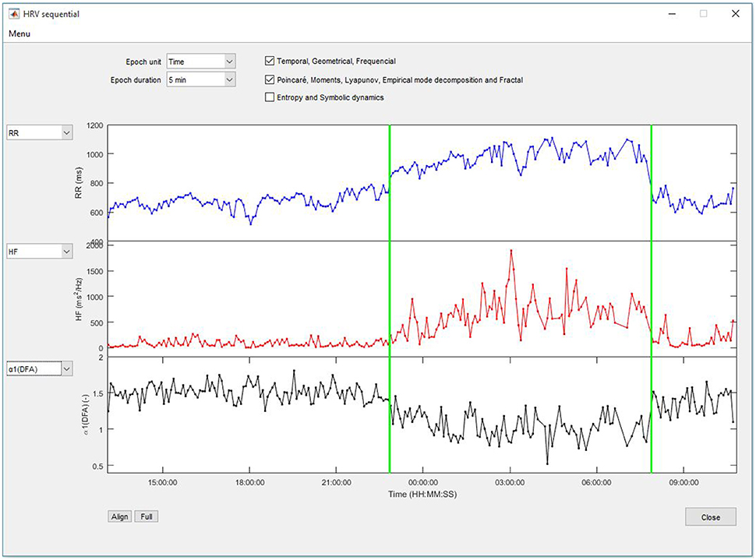Open the Menu item in menu bar
Viewport: 756px width, 560px height.
pyautogui.click(x=19, y=33)
